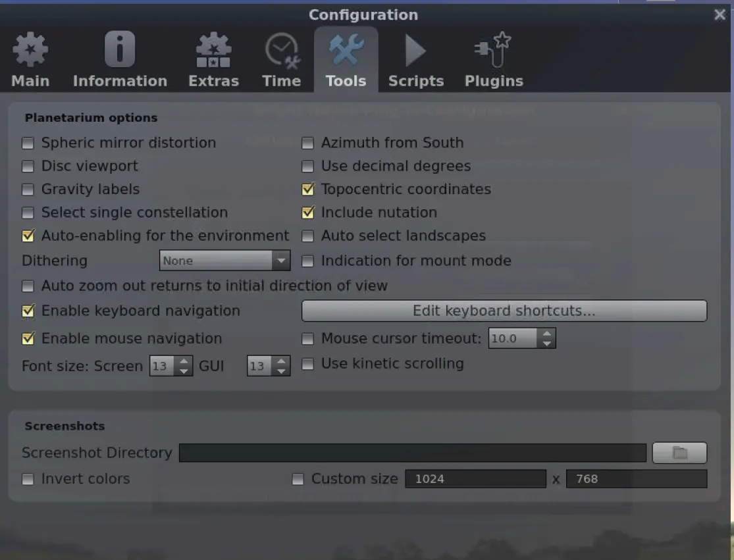
Task: Select the Extras icon
Action: click(x=213, y=51)
